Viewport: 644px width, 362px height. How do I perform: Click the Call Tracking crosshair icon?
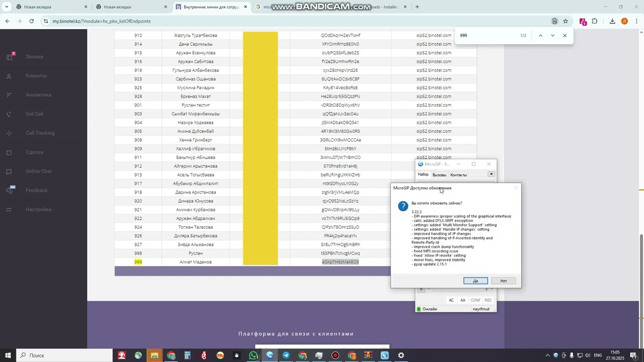click(x=9, y=134)
